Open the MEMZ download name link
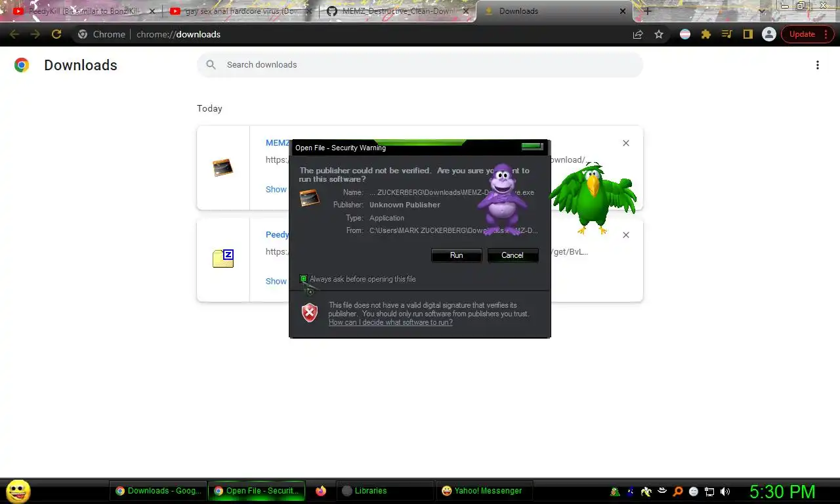This screenshot has height=504, width=840. click(278, 143)
